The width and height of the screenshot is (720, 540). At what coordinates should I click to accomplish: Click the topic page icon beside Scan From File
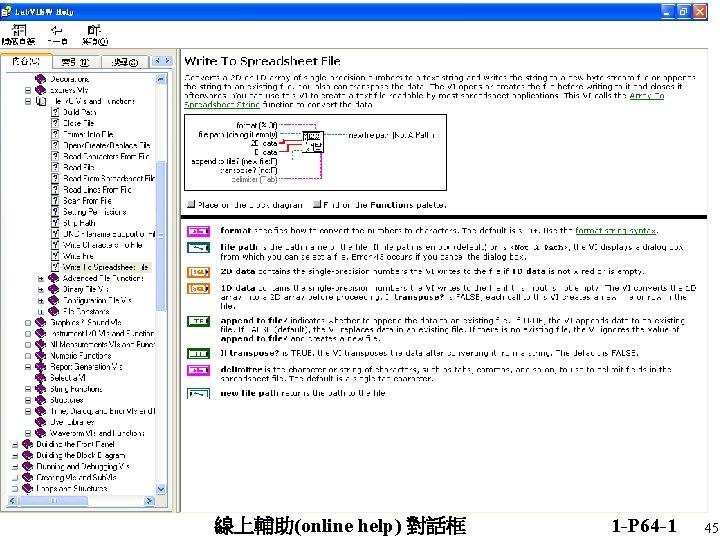click(55, 200)
